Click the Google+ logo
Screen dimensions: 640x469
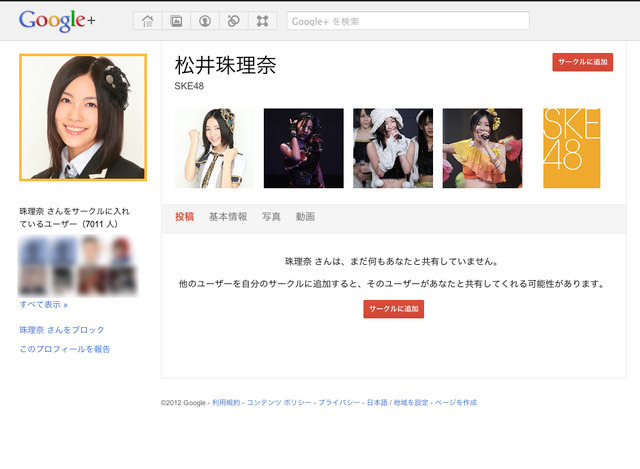tap(57, 20)
